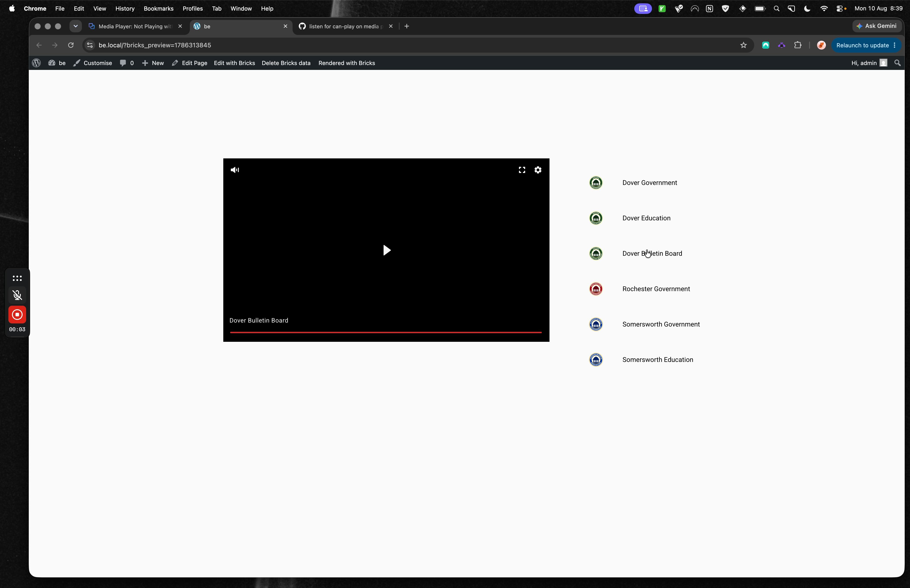
Task: Click the Rochester Government red logo
Action: (596, 289)
